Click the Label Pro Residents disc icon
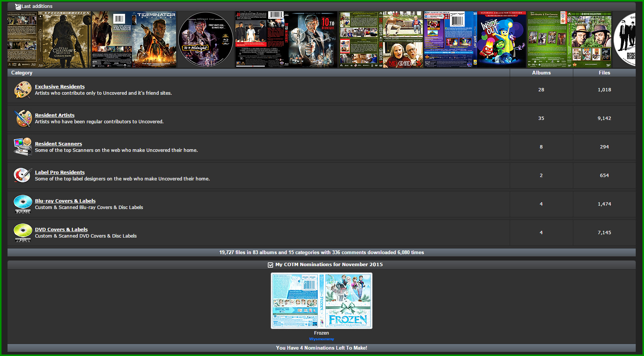The height and width of the screenshot is (356, 644). tap(23, 175)
